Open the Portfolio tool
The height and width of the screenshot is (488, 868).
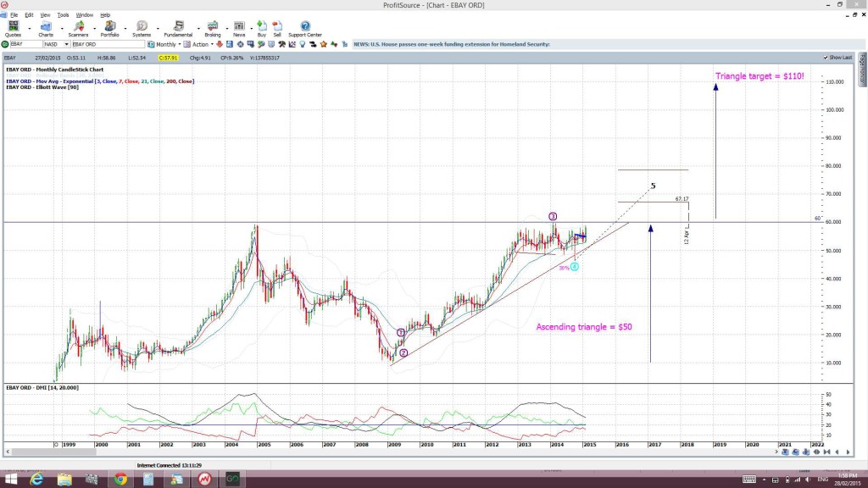click(109, 29)
